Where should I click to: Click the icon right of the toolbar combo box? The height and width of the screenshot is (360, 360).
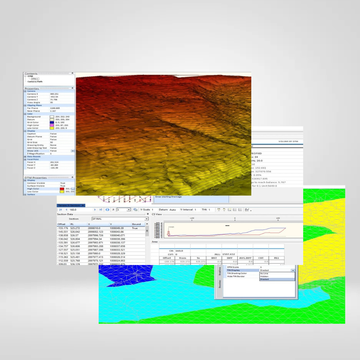click(135, 209)
